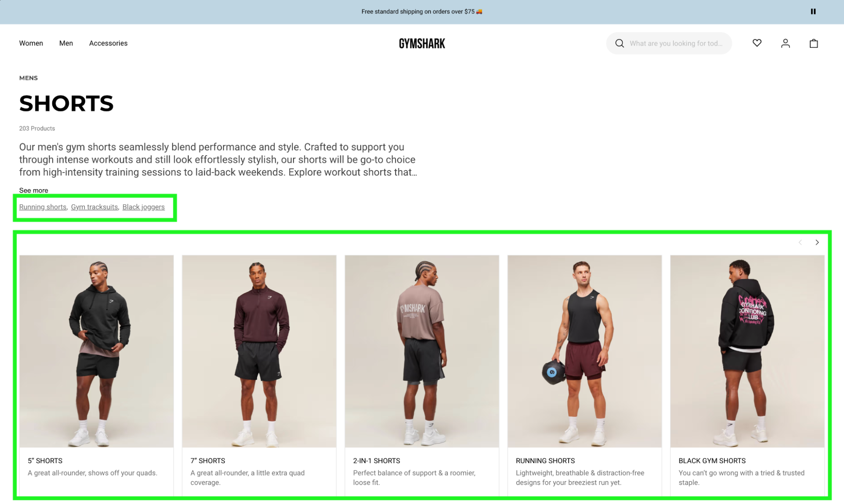The image size is (844, 504).
Task: Go to Gymshark logo homepage
Action: [x=422, y=43]
